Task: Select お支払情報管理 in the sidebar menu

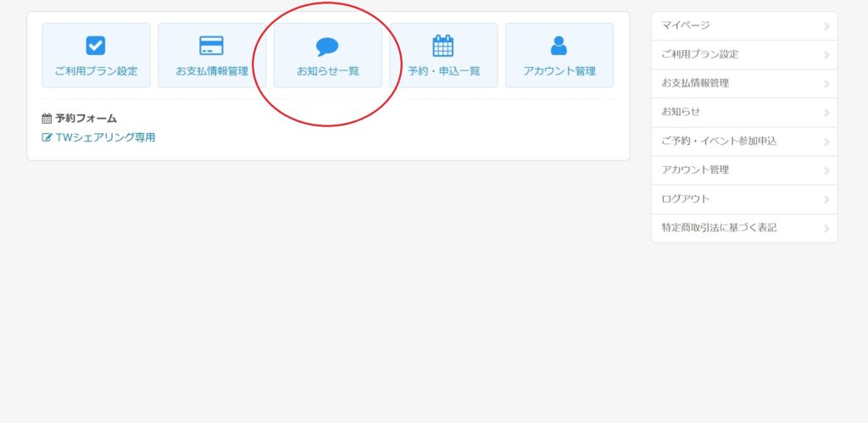Action: click(744, 84)
